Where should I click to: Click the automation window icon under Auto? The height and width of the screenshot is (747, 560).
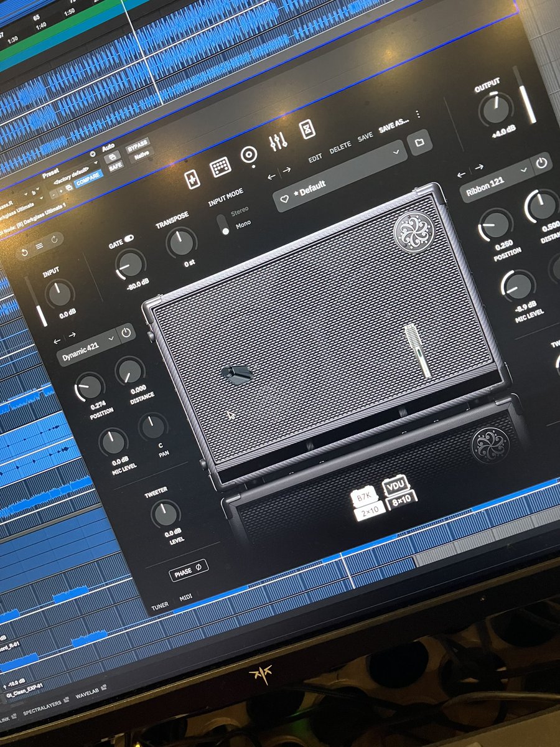(x=113, y=156)
